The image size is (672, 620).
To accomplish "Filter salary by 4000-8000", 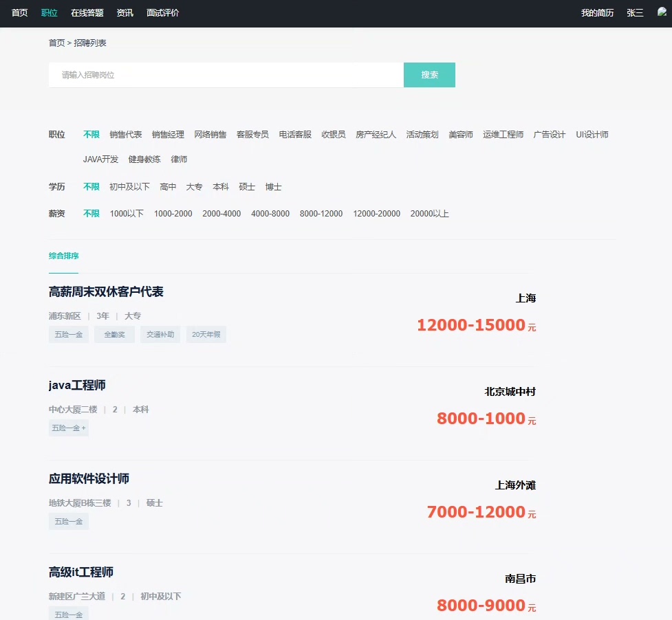I will [270, 213].
